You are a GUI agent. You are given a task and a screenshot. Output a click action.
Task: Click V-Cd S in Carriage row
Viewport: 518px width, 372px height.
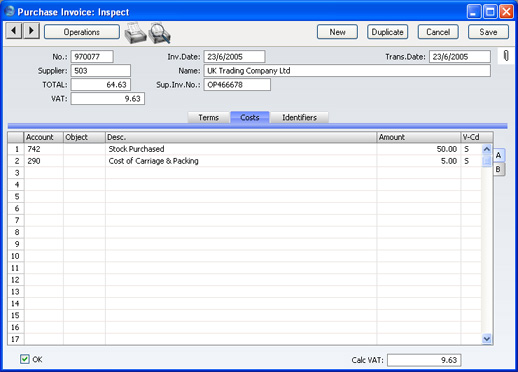(x=471, y=161)
